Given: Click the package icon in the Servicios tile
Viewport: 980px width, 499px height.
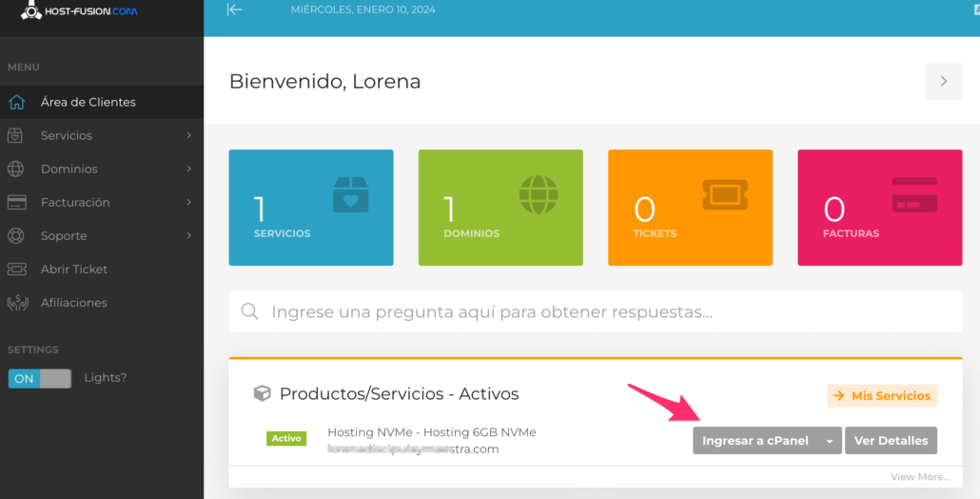Looking at the screenshot, I should click(x=351, y=194).
